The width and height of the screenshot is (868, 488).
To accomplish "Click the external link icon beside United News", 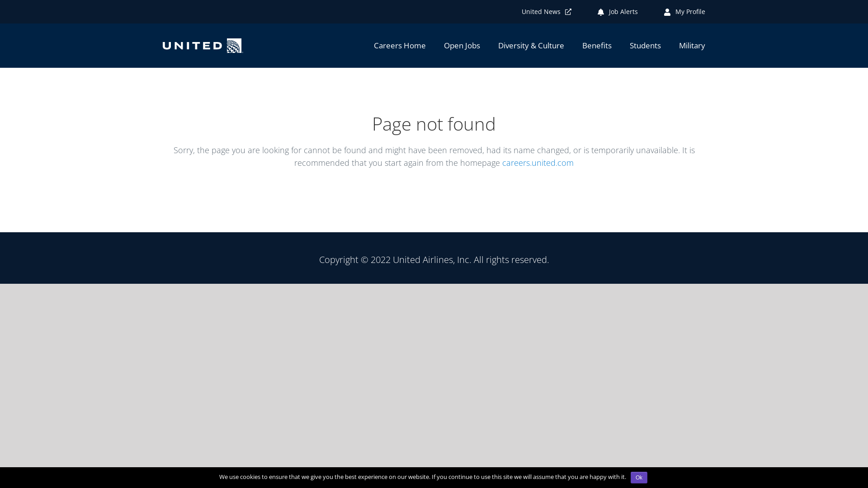I will tap(568, 12).
